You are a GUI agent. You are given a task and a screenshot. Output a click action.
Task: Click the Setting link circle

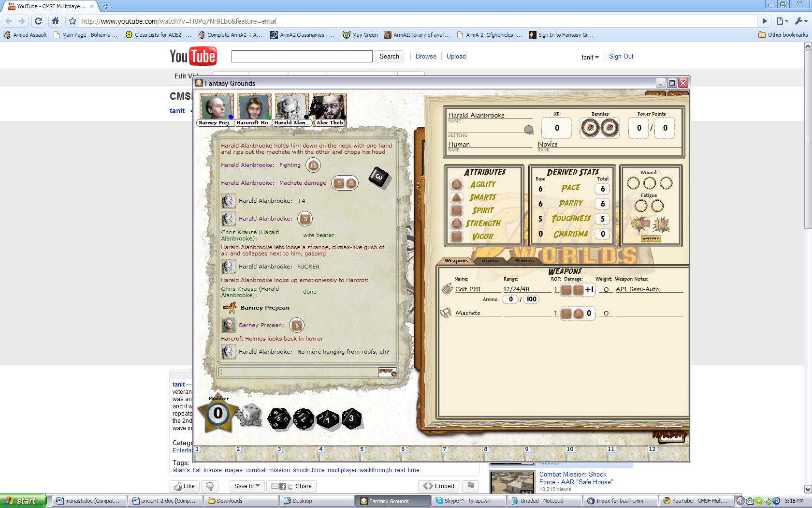pos(529,129)
